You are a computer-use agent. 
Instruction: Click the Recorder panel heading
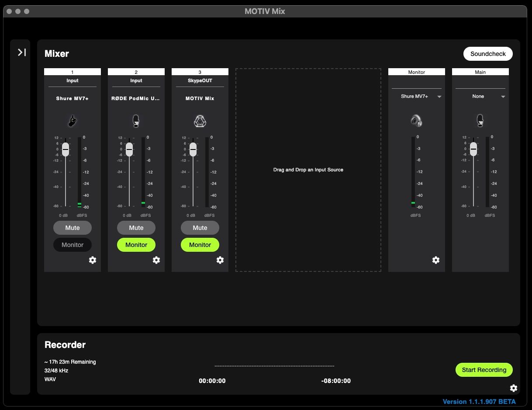[x=65, y=345]
